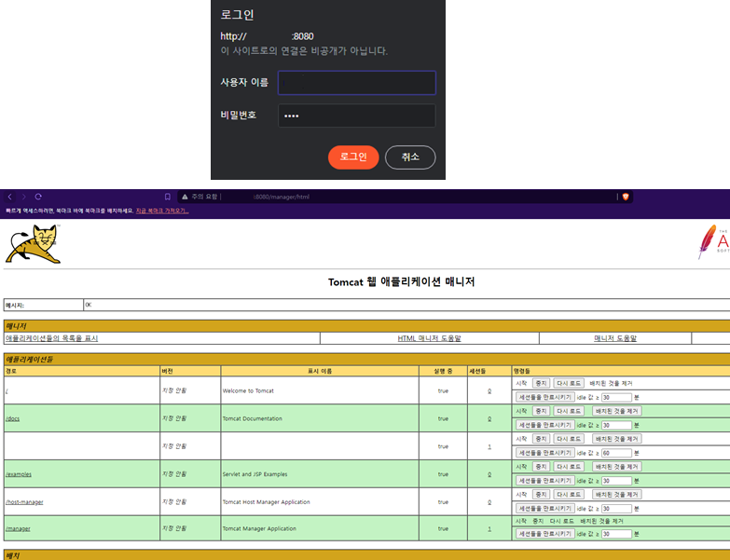The image size is (730, 560).
Task: Click the 'Tomcat Host Manager Application' text
Action: tap(267, 502)
